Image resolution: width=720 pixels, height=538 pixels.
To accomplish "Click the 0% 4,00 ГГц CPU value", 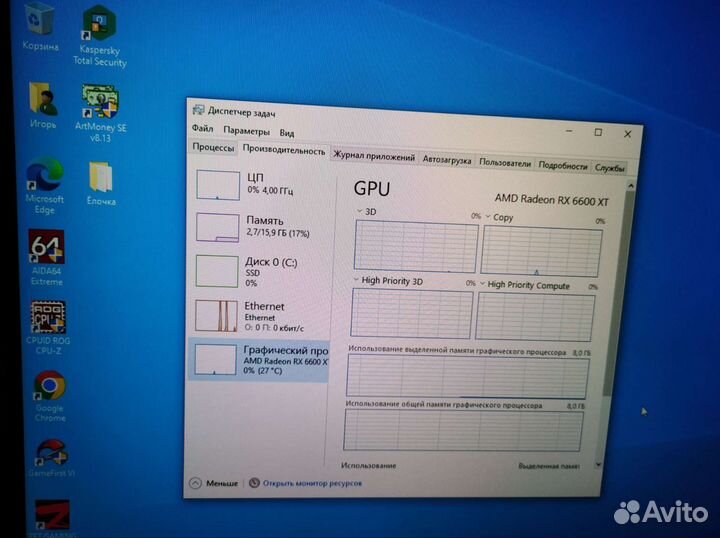I will tap(270, 190).
